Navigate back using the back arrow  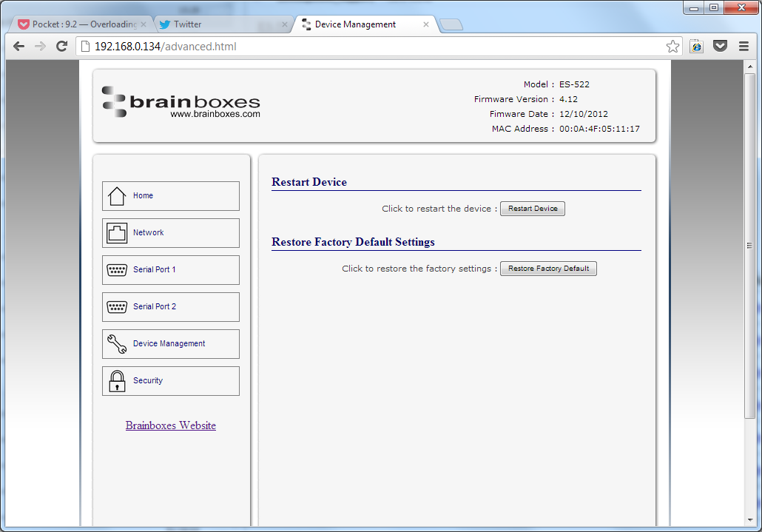click(x=18, y=46)
